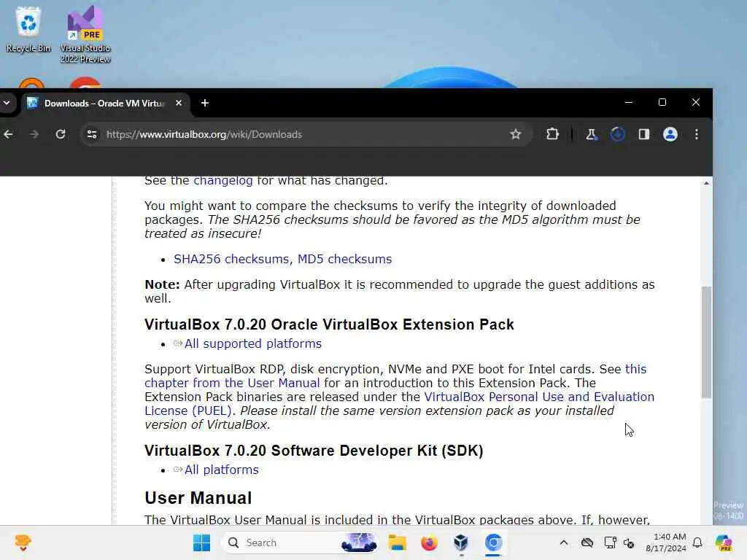Open the browser Extensions puzzle icon
The image size is (747, 560).
pyautogui.click(x=552, y=134)
